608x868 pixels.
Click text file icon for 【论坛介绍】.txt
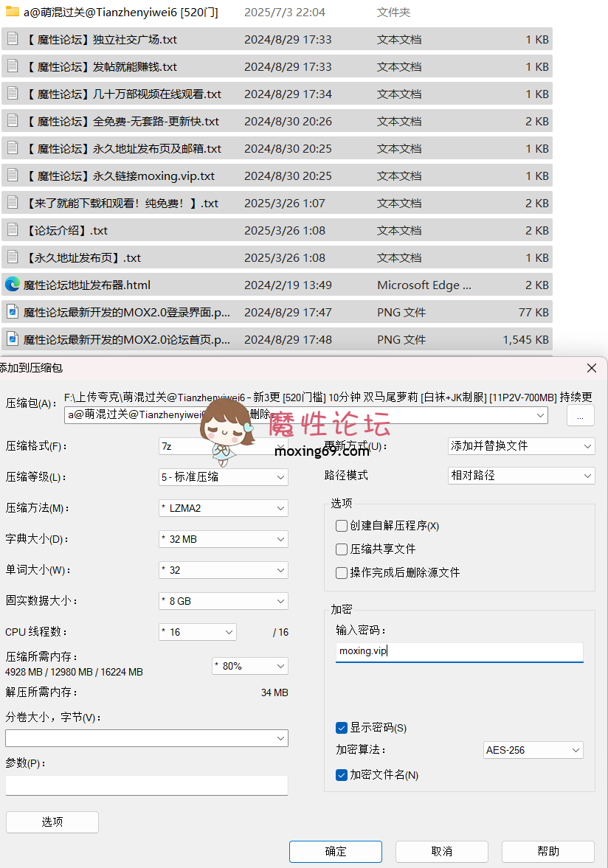(x=13, y=230)
